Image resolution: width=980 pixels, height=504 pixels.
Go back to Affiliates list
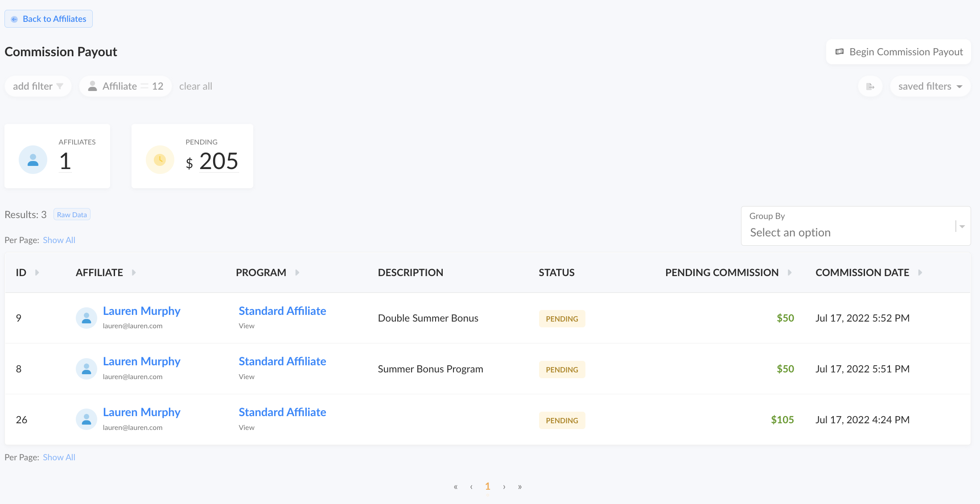(x=49, y=19)
